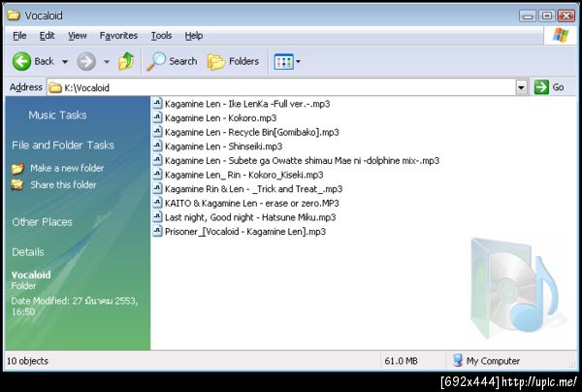
Task: Expand the Other Places section
Action: click(43, 222)
